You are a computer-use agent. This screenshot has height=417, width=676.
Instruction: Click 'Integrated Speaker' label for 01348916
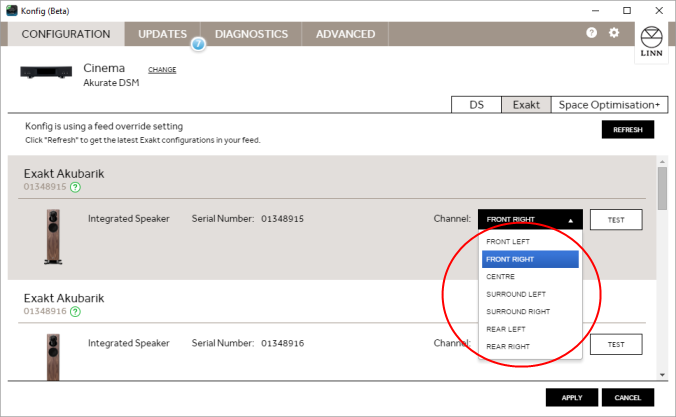pyautogui.click(x=128, y=343)
